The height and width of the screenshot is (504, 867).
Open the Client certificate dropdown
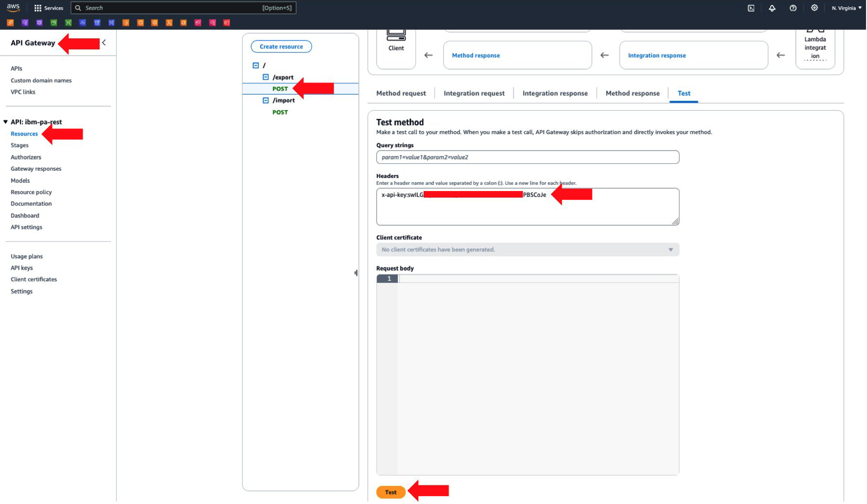(x=528, y=250)
